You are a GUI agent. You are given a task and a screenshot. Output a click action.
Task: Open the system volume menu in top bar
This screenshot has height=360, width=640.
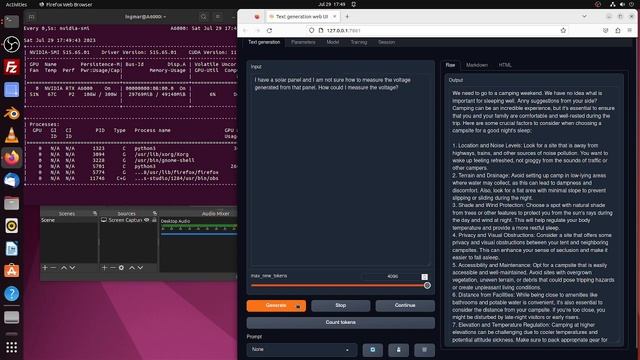[x=622, y=4]
